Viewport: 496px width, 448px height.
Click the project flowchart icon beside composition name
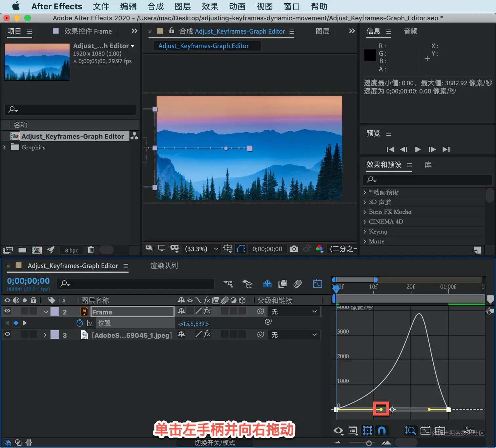[x=134, y=136]
